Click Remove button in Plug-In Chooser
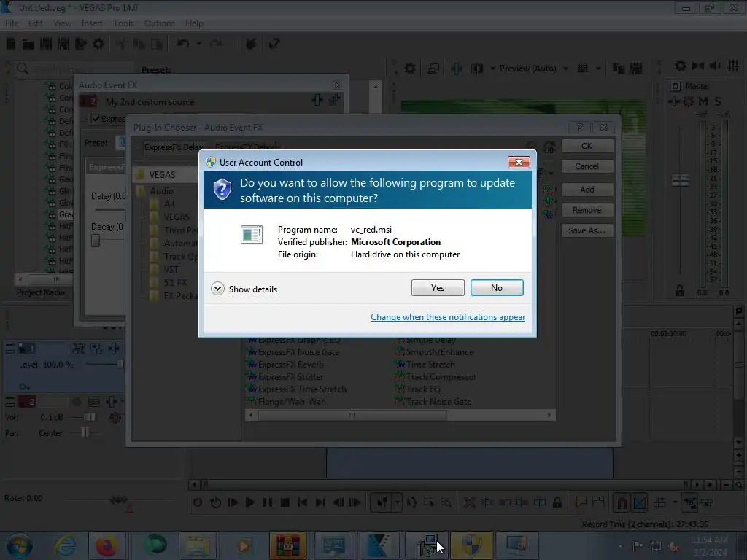The width and height of the screenshot is (747, 560). click(587, 210)
